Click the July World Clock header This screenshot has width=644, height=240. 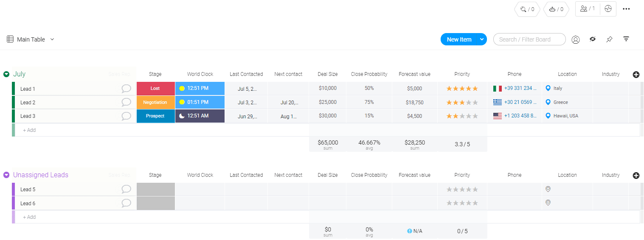[200, 74]
